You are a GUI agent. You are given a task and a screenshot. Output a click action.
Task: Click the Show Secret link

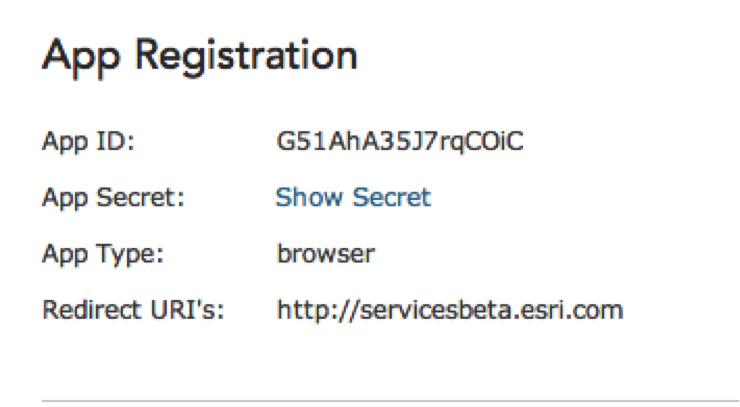click(353, 197)
